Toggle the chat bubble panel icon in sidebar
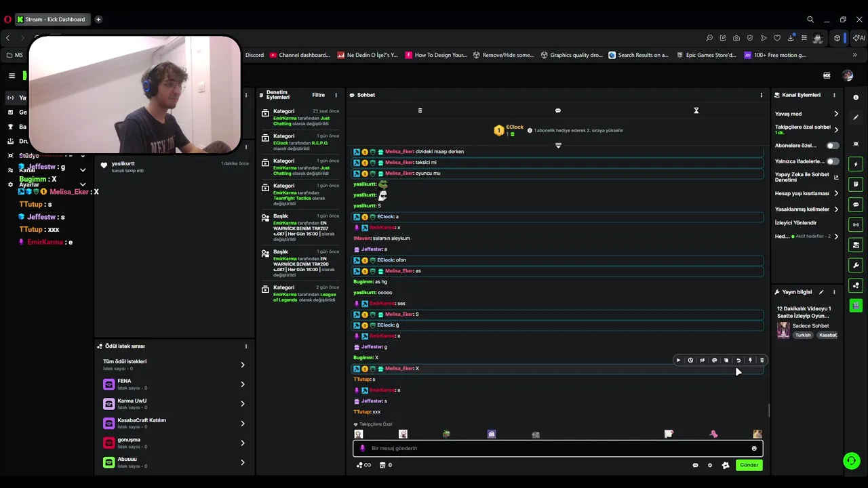This screenshot has width=868, height=488. coord(856,205)
